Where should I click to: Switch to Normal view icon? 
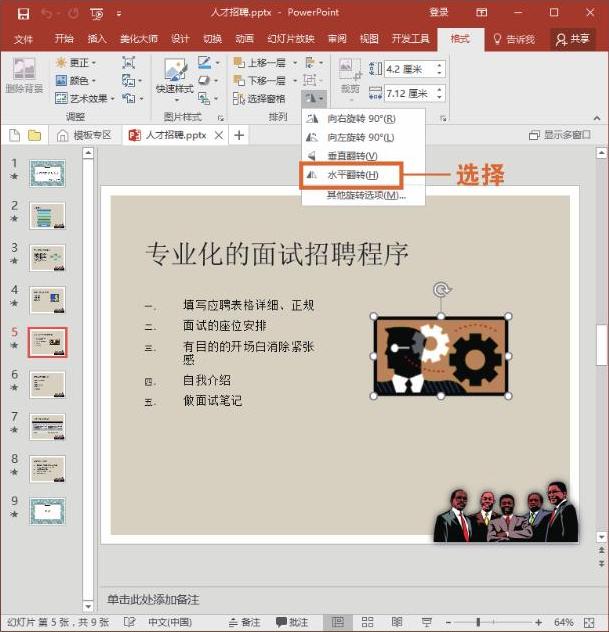338,622
